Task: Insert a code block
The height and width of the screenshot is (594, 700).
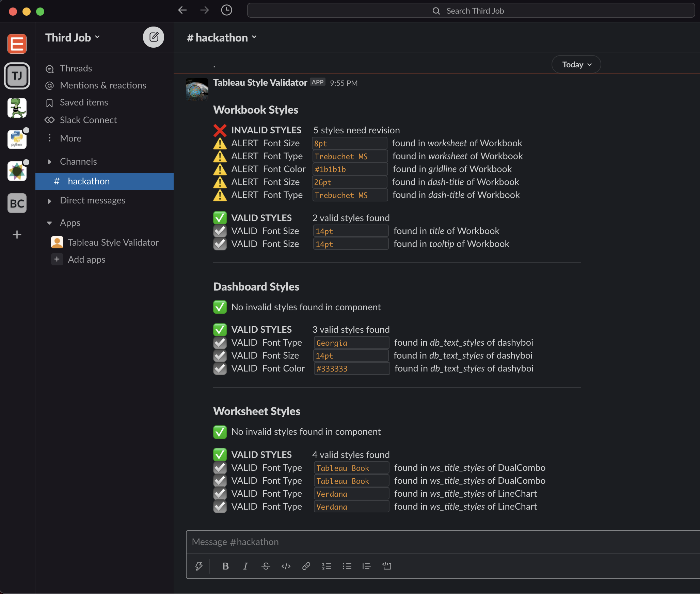Action: tap(387, 566)
